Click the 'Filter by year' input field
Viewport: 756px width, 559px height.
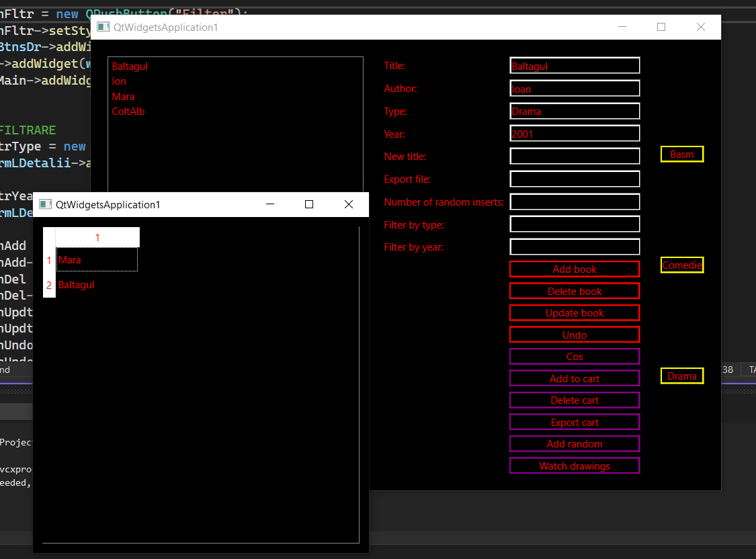pos(575,247)
